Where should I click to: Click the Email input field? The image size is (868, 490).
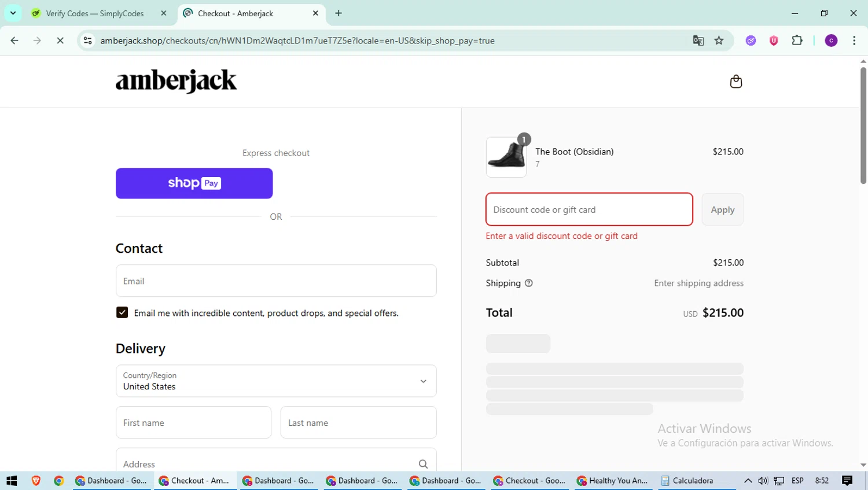tap(276, 281)
